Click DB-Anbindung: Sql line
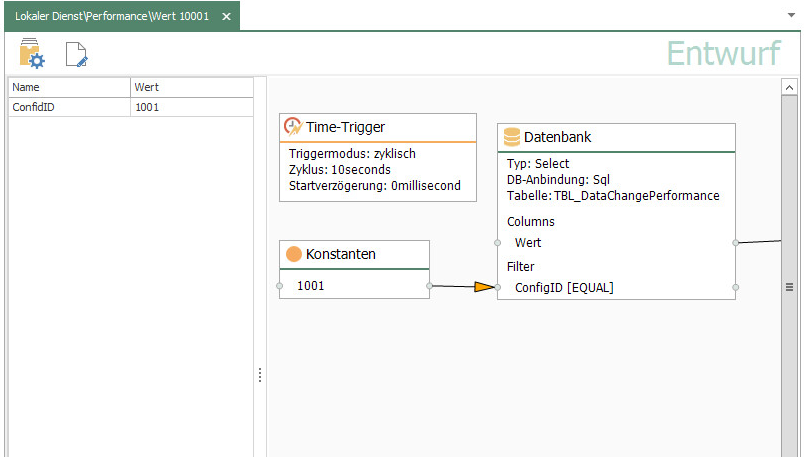The image size is (804, 457). coord(558,180)
